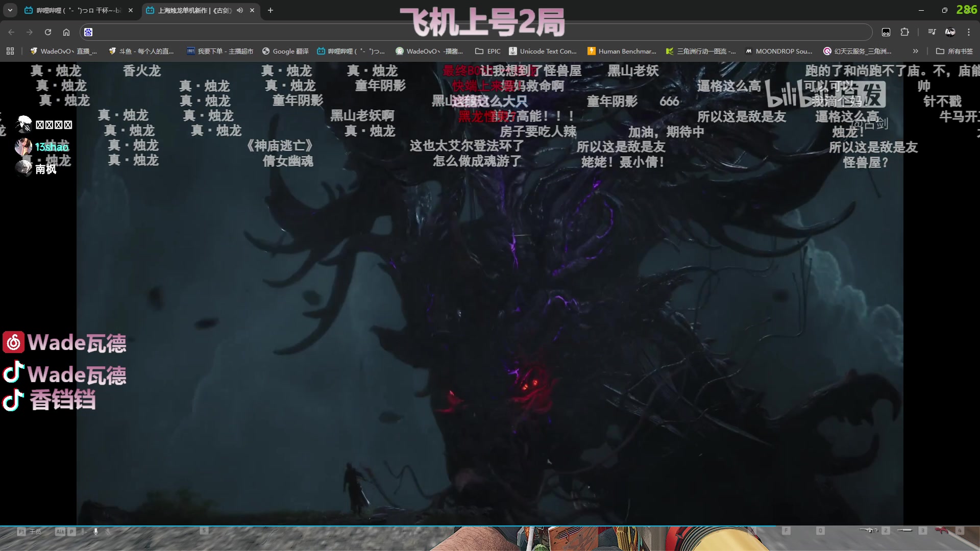The height and width of the screenshot is (551, 980).
Task: Expand the EPIC bookmarks folder
Action: pyautogui.click(x=488, y=51)
